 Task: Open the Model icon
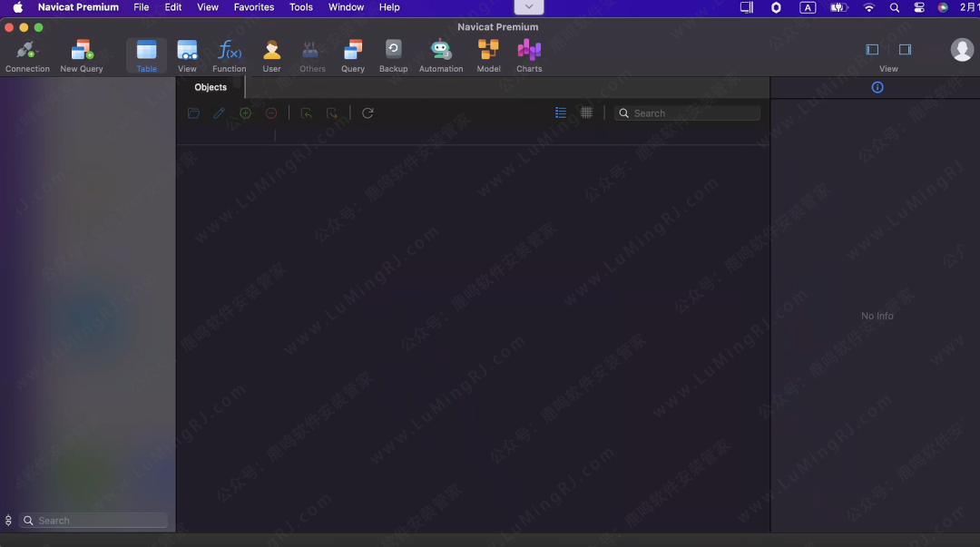(488, 55)
